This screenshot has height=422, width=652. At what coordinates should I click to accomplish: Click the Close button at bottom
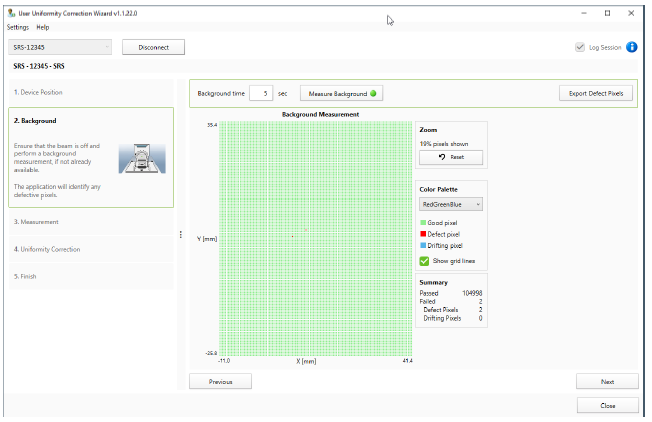pyautogui.click(x=608, y=405)
